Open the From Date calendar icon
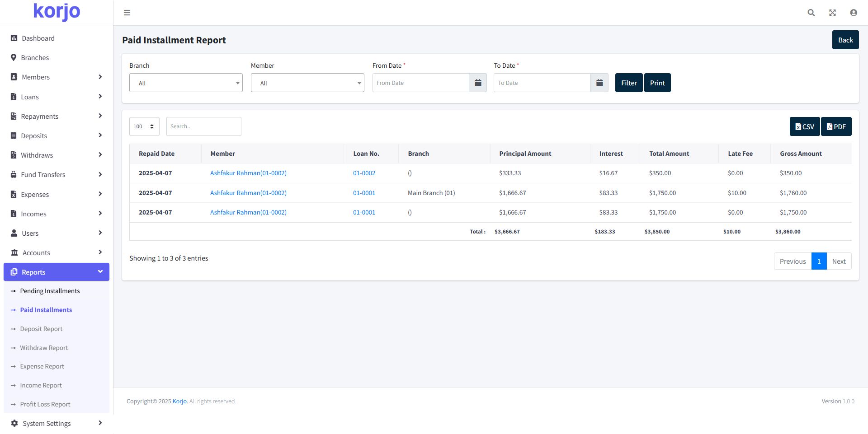This screenshot has height=434, width=868. [x=478, y=83]
